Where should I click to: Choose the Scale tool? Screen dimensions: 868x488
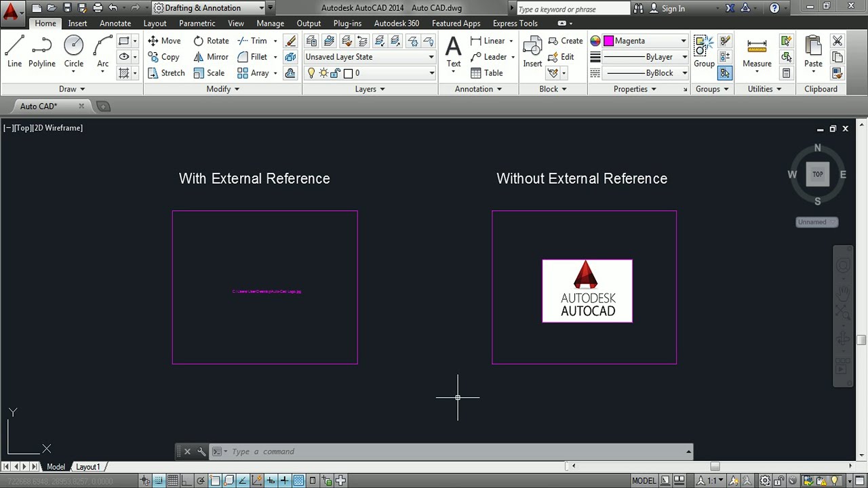pos(209,73)
